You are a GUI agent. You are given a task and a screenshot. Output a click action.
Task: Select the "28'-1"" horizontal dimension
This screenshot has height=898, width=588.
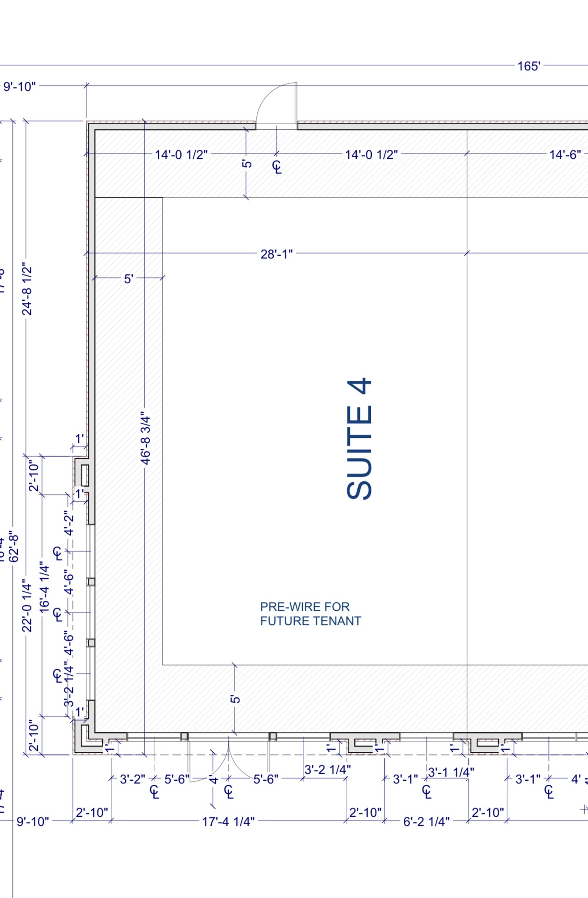[x=276, y=254]
